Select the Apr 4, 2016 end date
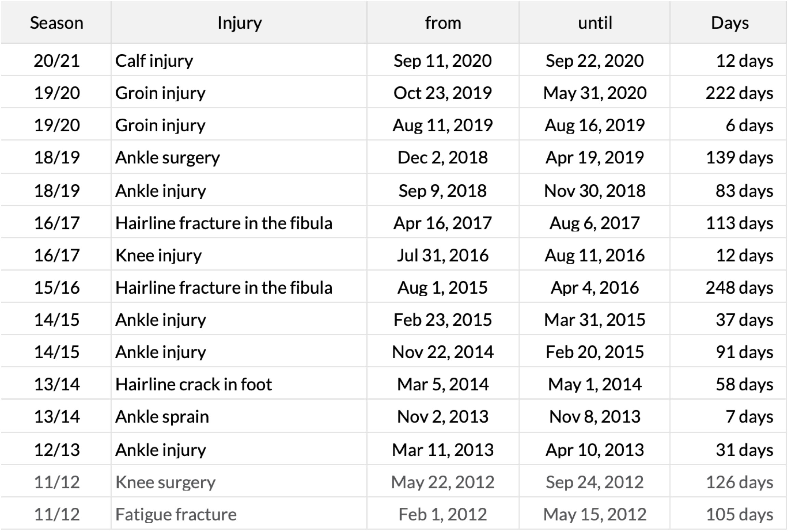 595,288
